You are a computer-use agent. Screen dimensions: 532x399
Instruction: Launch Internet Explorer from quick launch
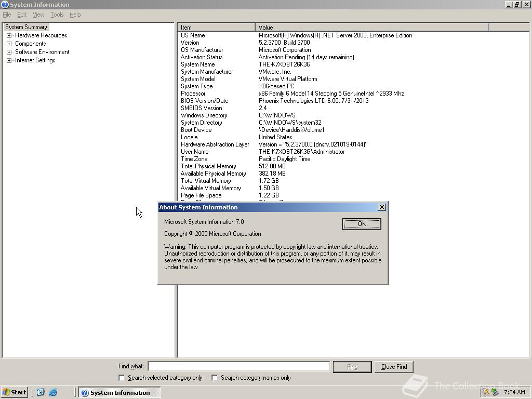pos(53,392)
